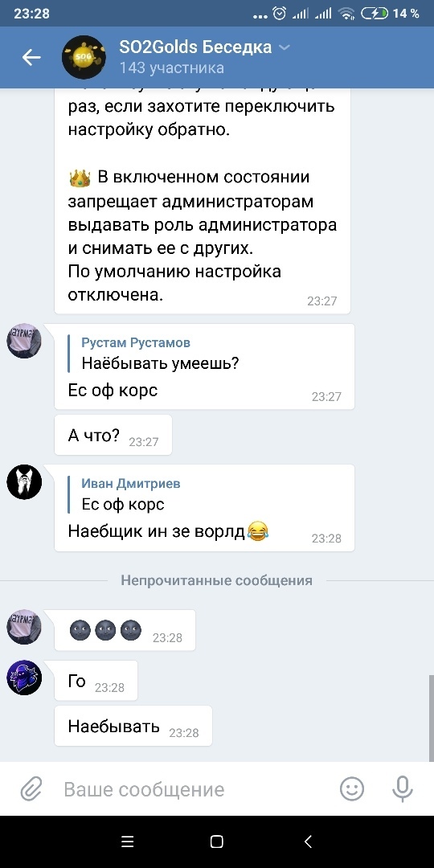Open "143 участника" participants list
This screenshot has height=868, width=434.
[172, 68]
